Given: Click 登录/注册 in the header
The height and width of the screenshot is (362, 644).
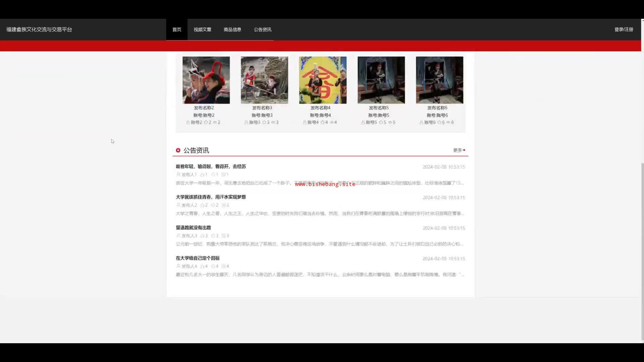Looking at the screenshot, I should click(624, 29).
